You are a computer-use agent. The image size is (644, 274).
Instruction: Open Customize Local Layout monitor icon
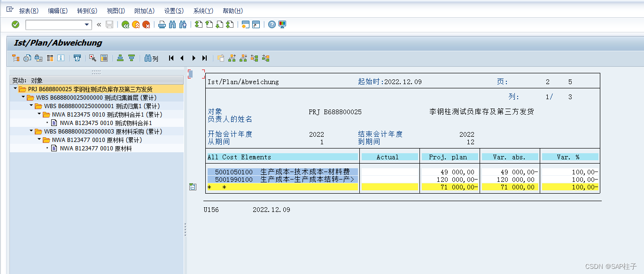pos(282,24)
